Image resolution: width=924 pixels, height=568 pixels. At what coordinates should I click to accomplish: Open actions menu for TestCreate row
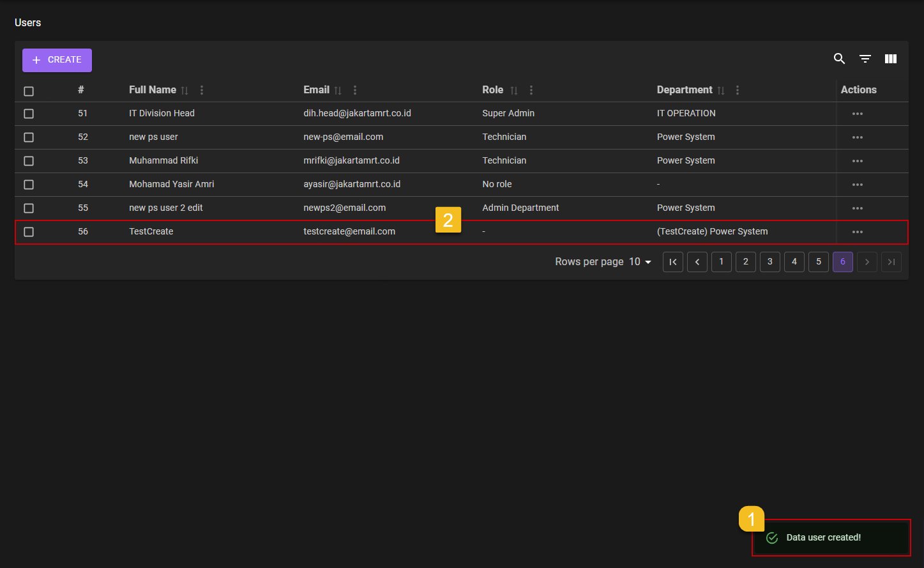point(857,232)
